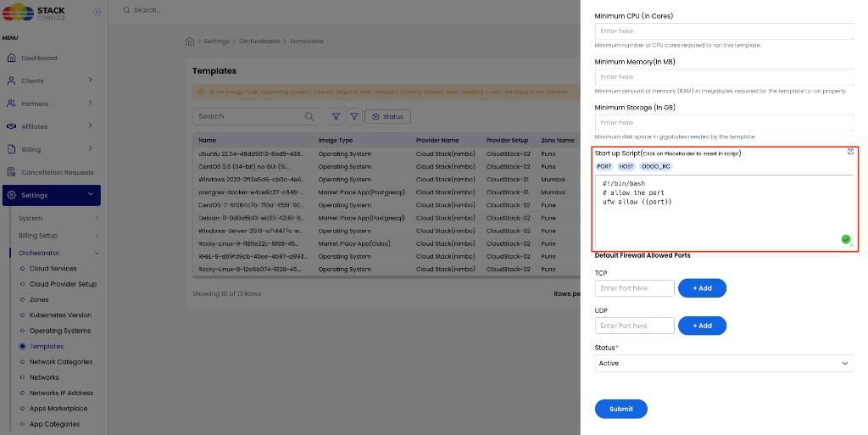Click the breadcrumb home icon
The image size is (868, 435).
click(190, 41)
